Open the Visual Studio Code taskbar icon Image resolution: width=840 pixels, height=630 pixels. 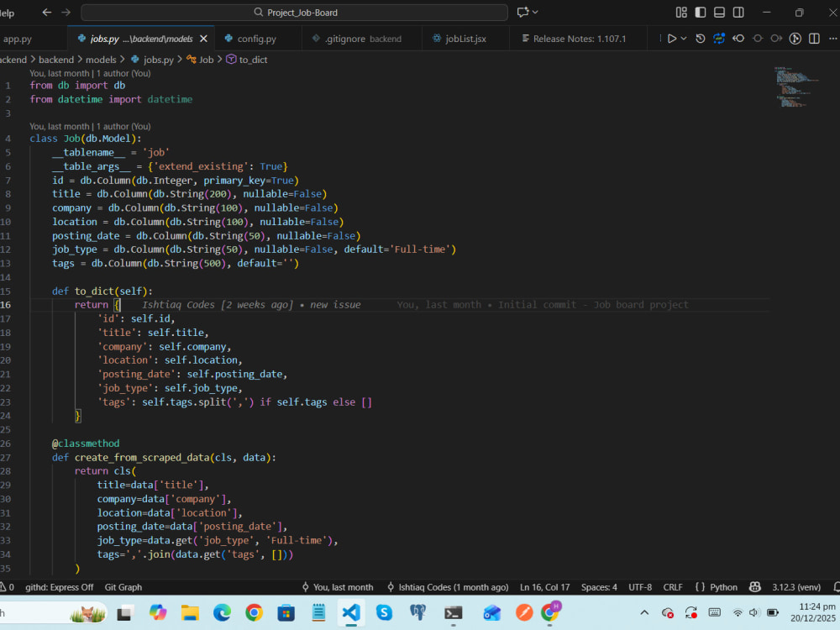tap(351, 612)
